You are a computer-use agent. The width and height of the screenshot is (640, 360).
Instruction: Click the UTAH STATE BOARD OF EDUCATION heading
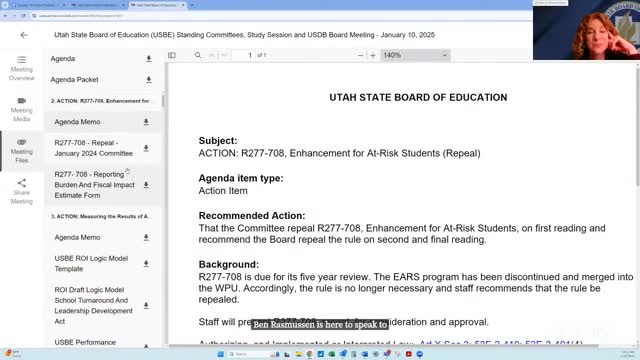(x=418, y=98)
